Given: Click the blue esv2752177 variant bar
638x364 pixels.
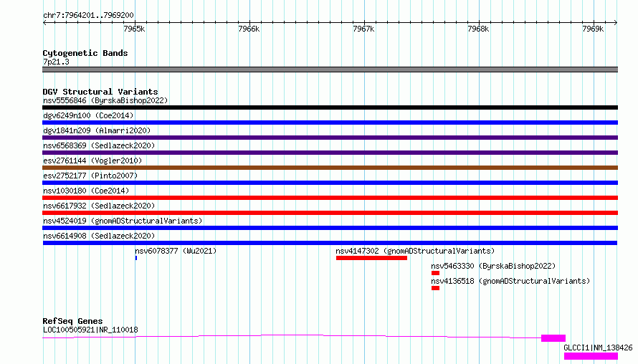Looking at the screenshot, I should coord(330,183).
